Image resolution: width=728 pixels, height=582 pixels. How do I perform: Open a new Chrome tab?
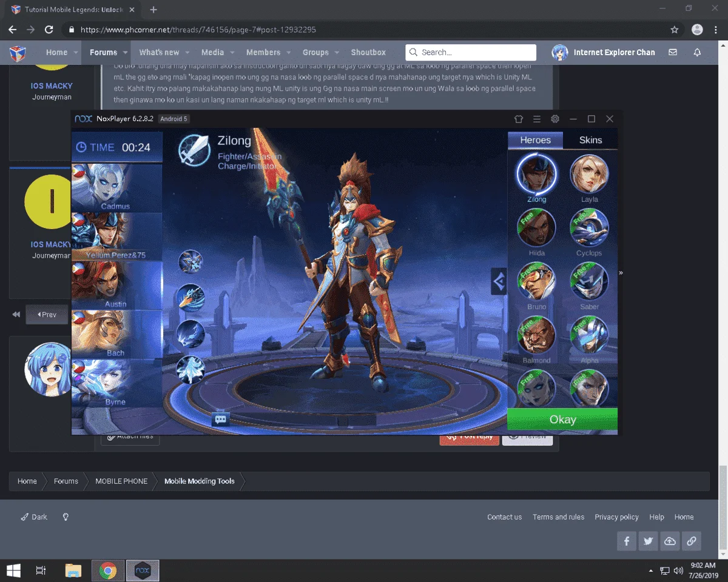[x=153, y=10]
